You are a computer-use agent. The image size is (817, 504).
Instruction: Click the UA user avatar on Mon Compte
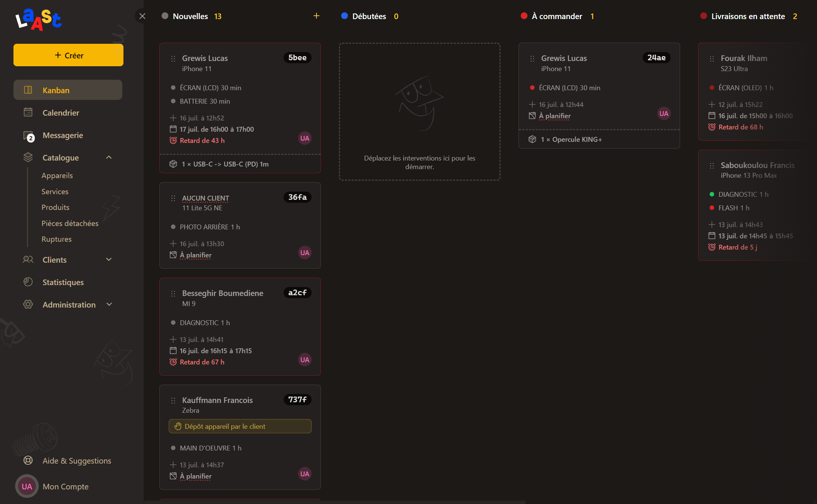(27, 485)
